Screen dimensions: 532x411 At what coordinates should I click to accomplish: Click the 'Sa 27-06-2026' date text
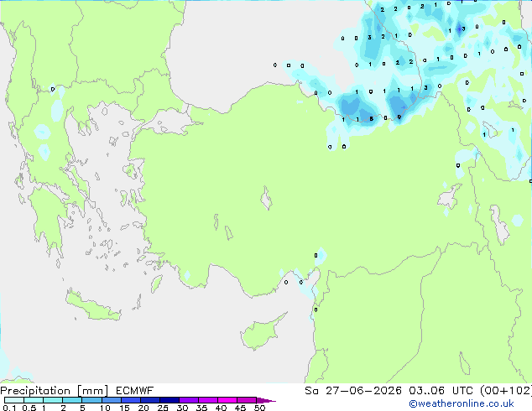(353, 391)
